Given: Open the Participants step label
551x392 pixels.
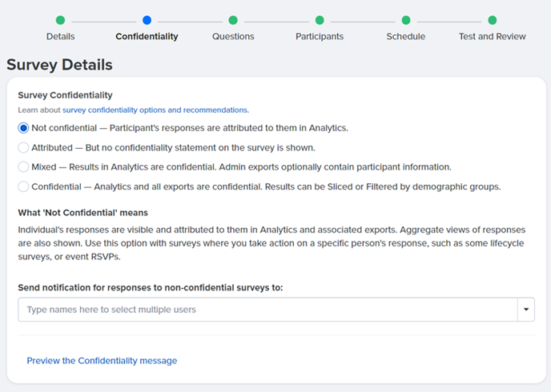Looking at the screenshot, I should 320,37.
